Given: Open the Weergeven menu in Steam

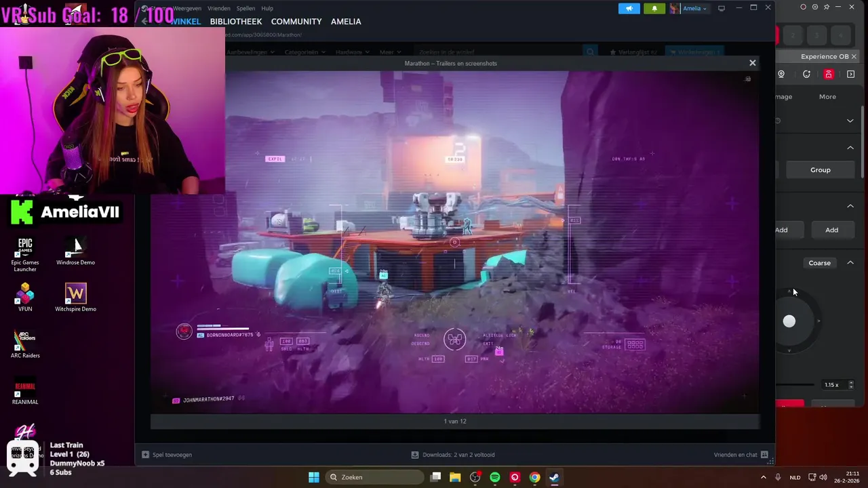Looking at the screenshot, I should (187, 8).
